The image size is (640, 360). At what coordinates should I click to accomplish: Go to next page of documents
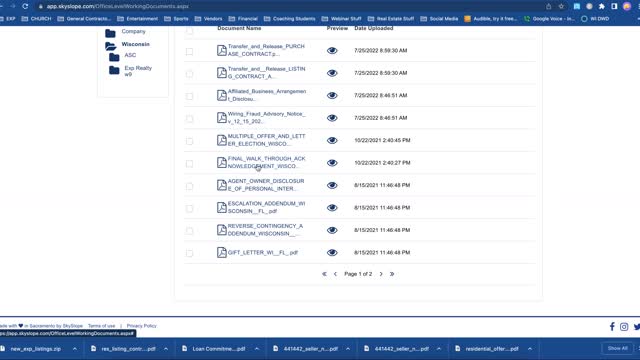[381, 274]
